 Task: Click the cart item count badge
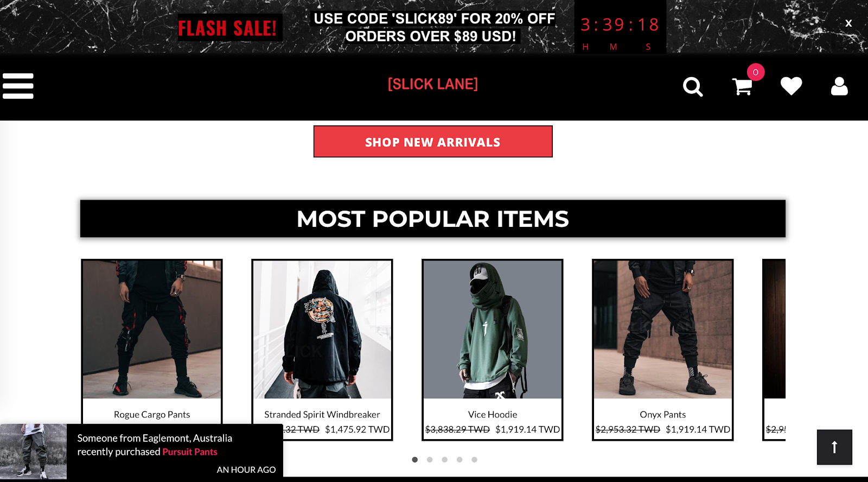(756, 72)
